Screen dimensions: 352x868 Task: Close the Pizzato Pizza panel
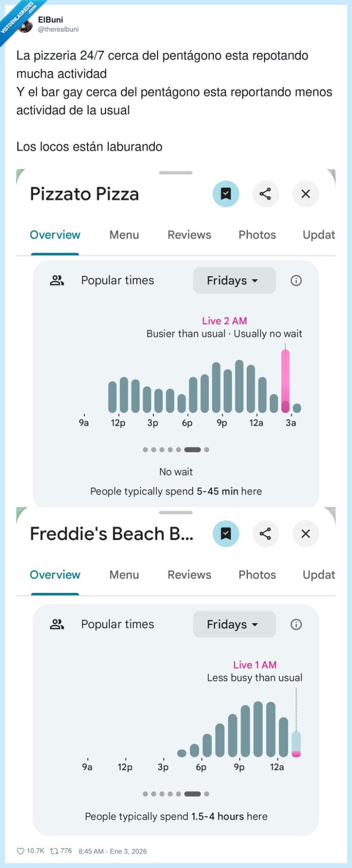pos(305,194)
